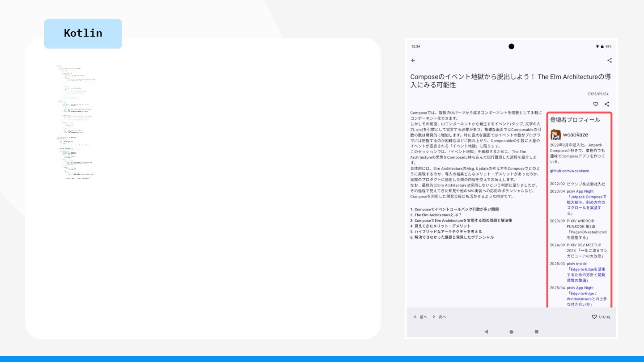Click the 12:34 clock in status bar

pyautogui.click(x=415, y=46)
